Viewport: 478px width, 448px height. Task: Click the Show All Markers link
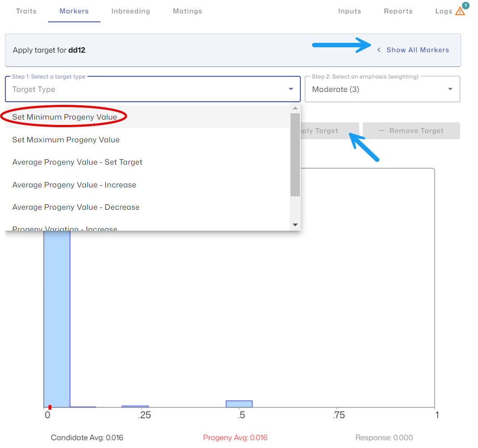(x=417, y=50)
